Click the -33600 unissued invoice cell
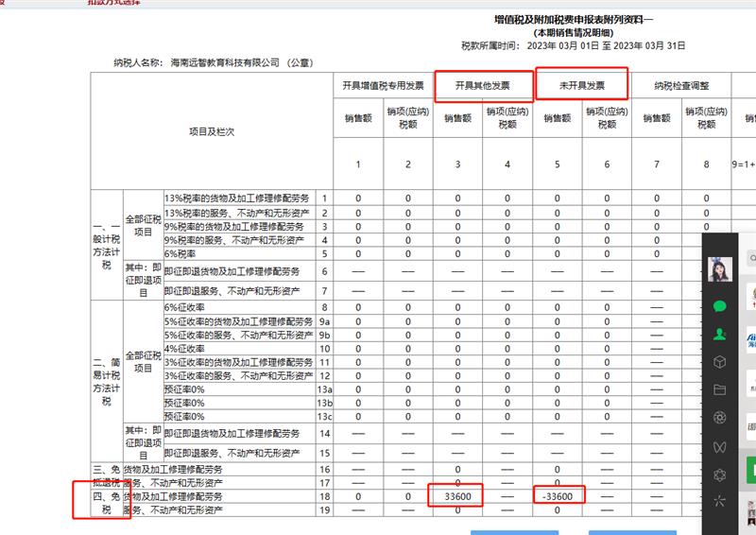This screenshot has width=756, height=535. (x=557, y=496)
